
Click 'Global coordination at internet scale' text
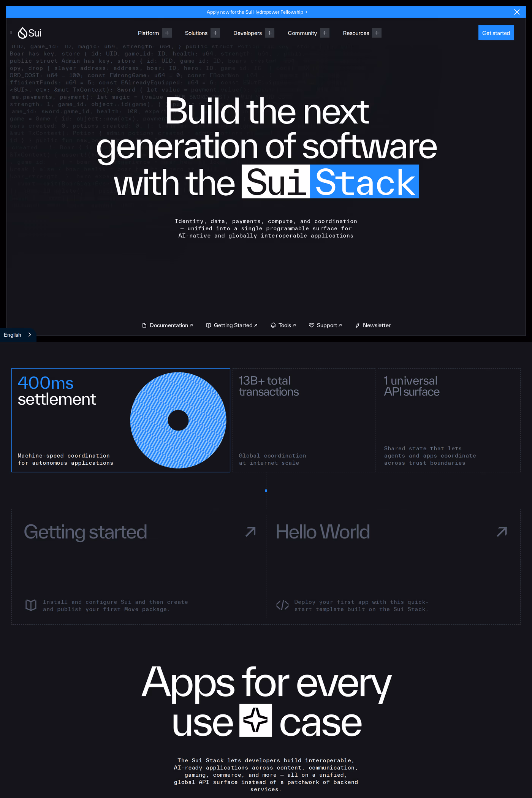coord(272,459)
